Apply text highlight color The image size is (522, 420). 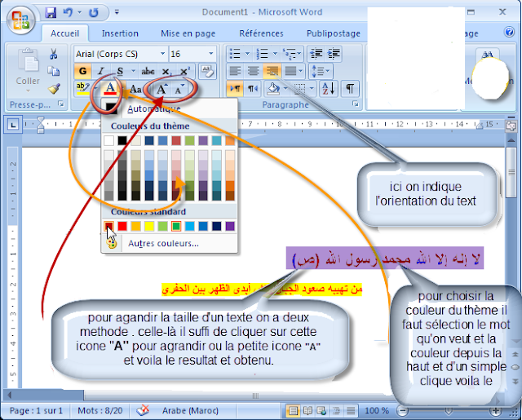(82, 89)
